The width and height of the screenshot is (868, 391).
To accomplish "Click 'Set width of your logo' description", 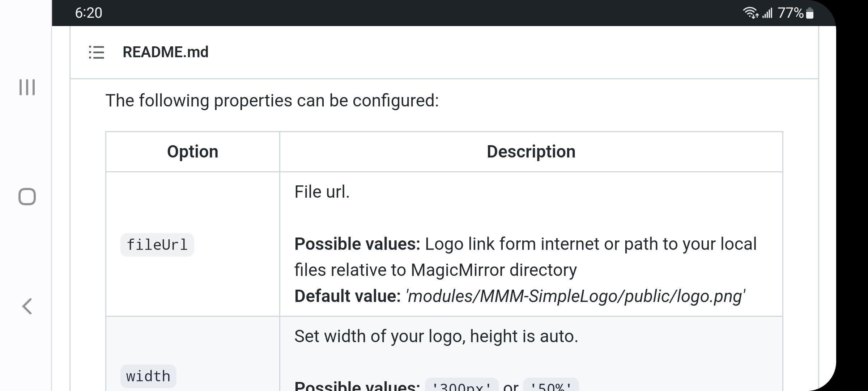I will [436, 336].
